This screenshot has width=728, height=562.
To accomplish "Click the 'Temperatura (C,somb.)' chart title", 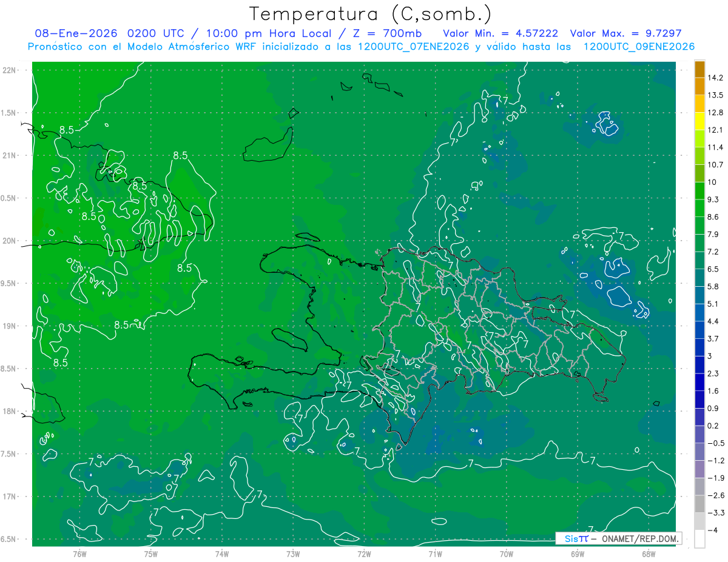I will [370, 14].
